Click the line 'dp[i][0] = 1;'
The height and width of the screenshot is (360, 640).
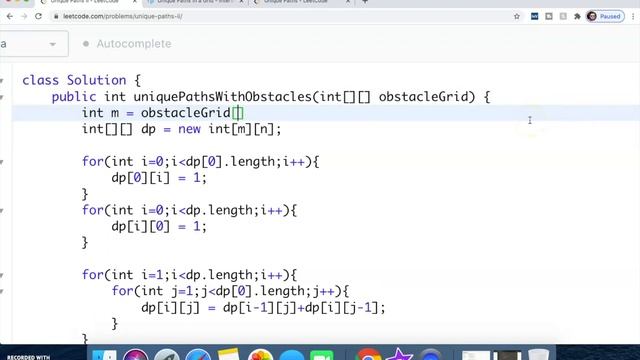[x=159, y=227]
